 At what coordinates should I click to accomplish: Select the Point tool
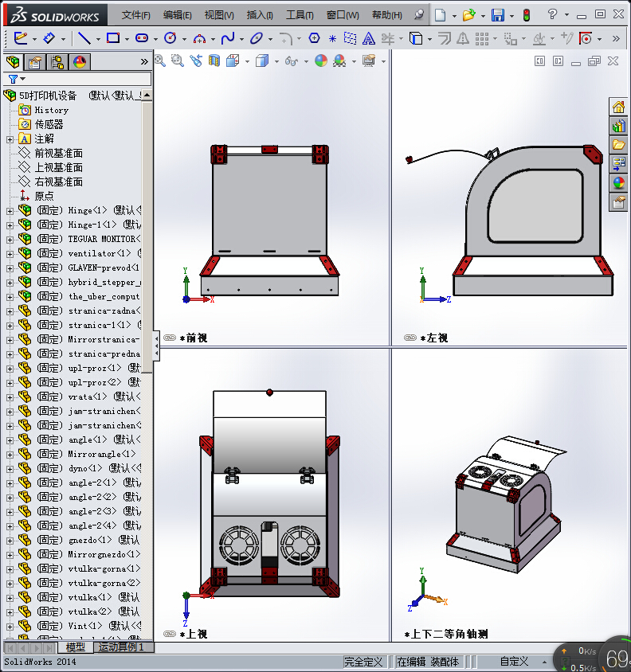pos(332,39)
